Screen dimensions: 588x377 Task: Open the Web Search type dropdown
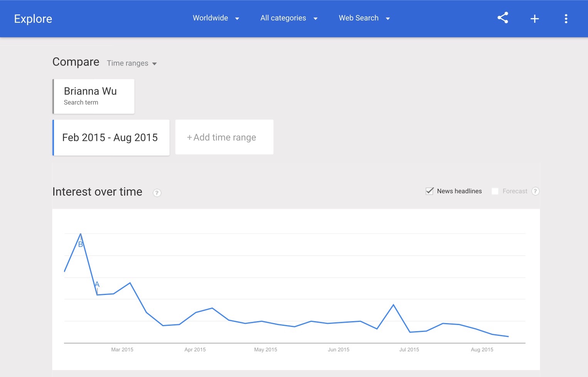(x=364, y=18)
